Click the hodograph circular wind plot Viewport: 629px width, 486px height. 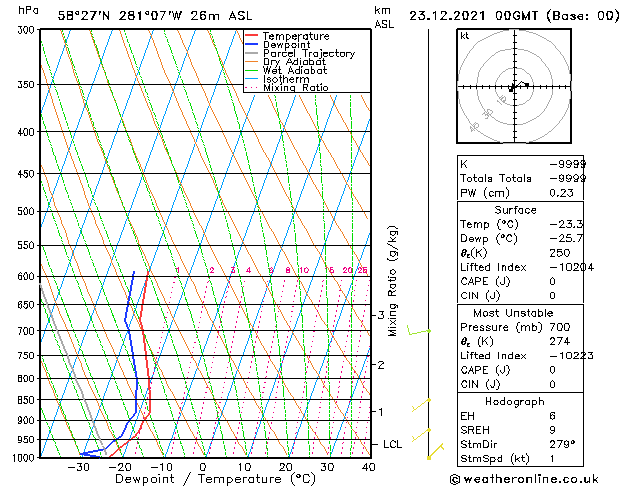(514, 88)
